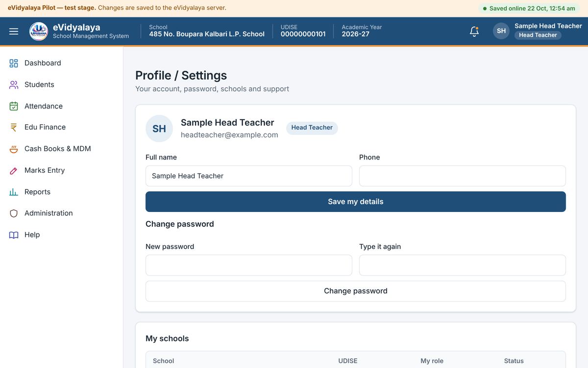Click the Administration shield icon
588x368 pixels.
click(14, 213)
